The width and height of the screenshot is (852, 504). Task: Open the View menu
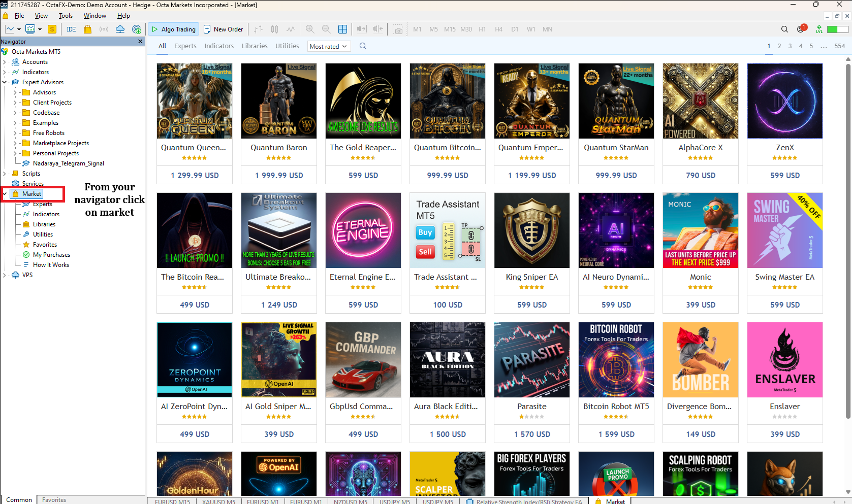pos(41,16)
